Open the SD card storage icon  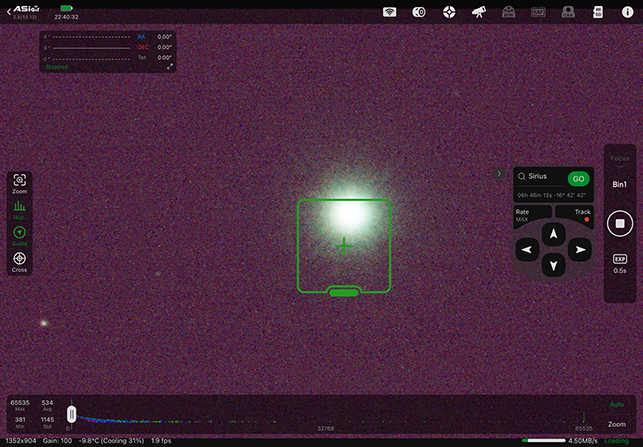coord(598,12)
